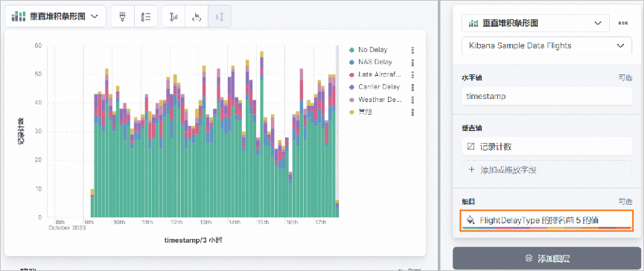The image size is (644, 271).
Task: Open the visual options brush icon
Action: point(122,16)
